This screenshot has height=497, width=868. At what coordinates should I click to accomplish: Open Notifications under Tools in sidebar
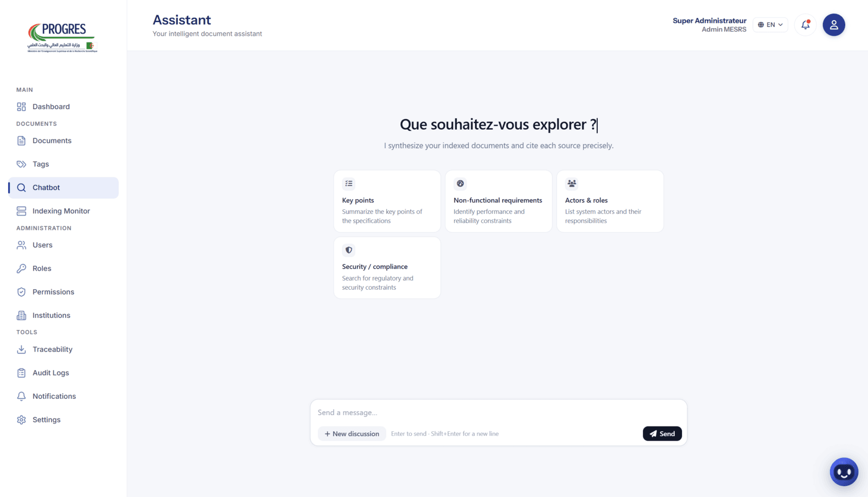coord(63,396)
